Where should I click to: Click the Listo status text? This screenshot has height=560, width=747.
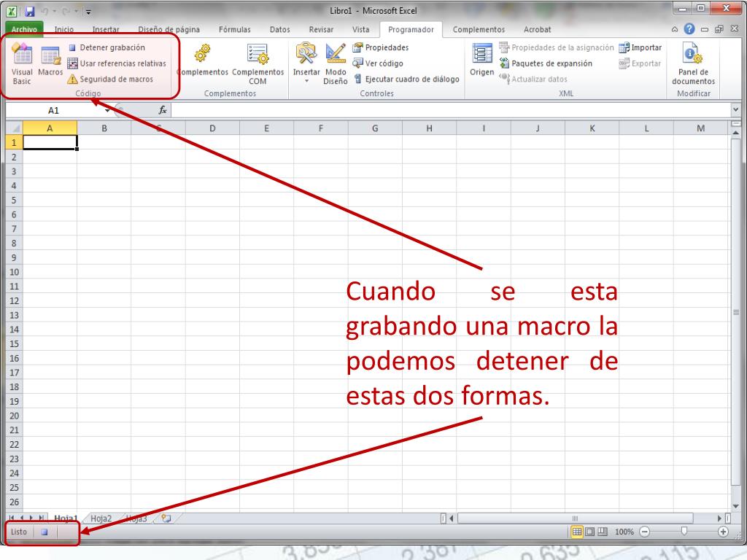19,532
